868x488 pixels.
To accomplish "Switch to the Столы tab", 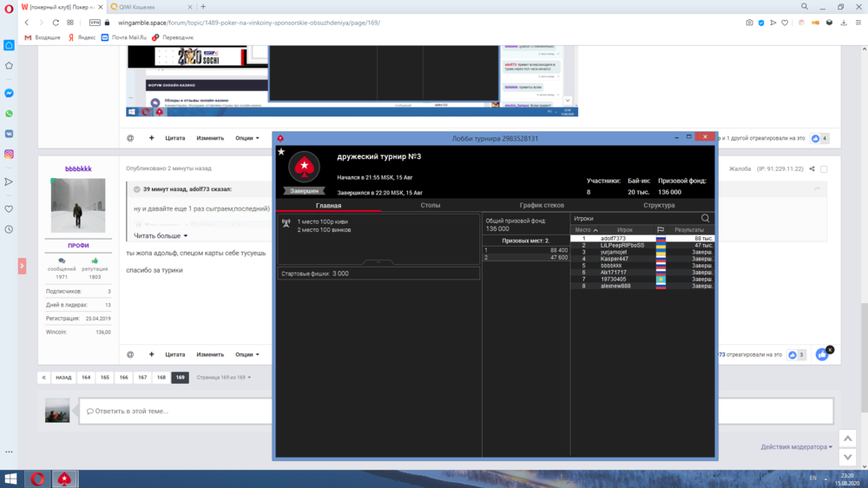I will 431,206.
